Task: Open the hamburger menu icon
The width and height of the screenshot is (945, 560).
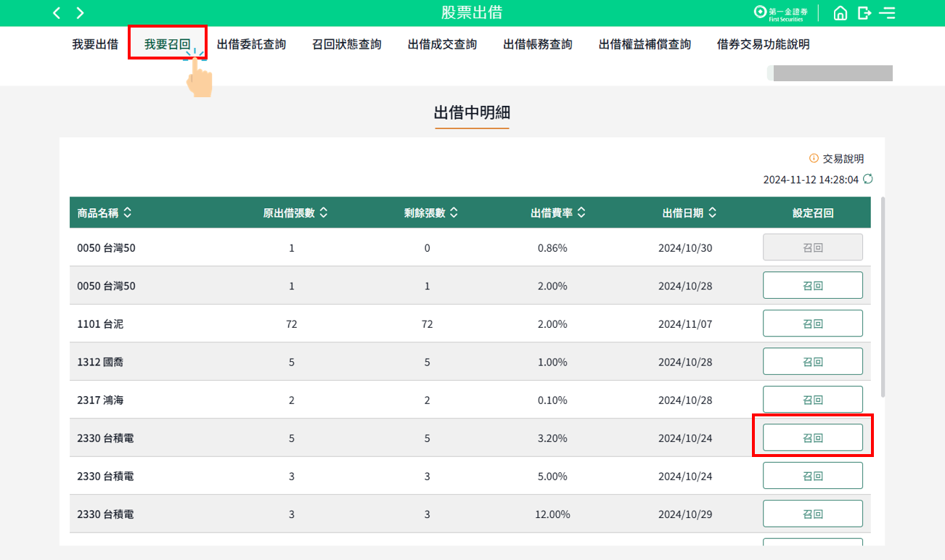Action: click(x=887, y=13)
